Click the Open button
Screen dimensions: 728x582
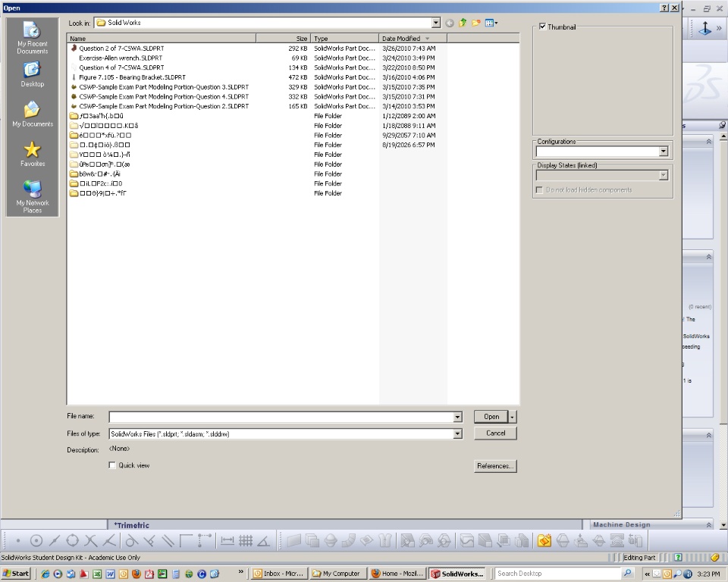click(x=491, y=417)
